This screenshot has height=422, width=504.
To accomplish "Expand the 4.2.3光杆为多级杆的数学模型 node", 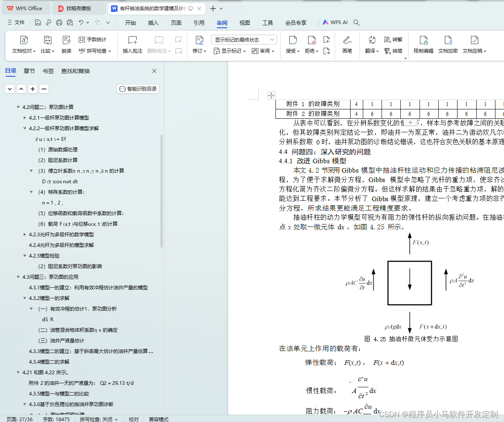I will [x=24, y=235].
